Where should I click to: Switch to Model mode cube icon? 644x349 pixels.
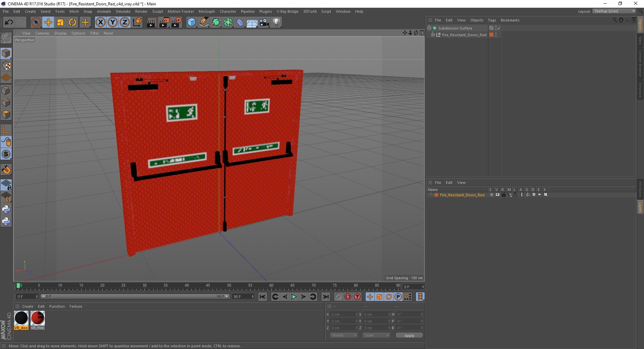point(6,53)
